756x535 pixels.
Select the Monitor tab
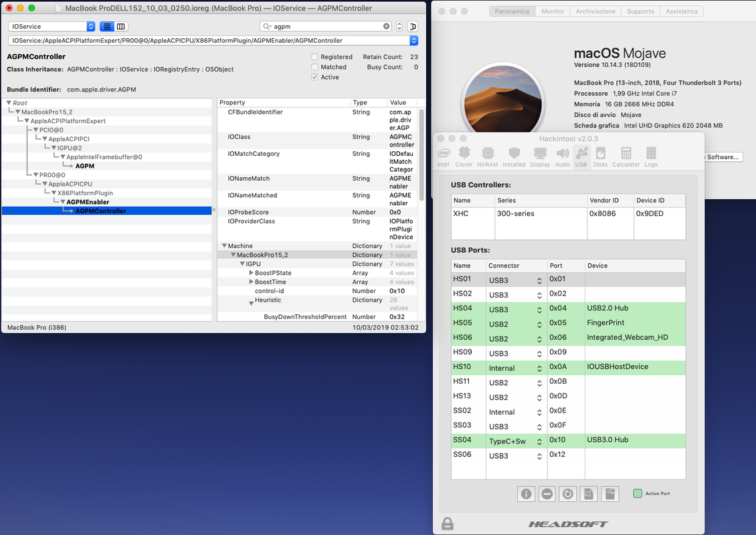click(x=553, y=11)
